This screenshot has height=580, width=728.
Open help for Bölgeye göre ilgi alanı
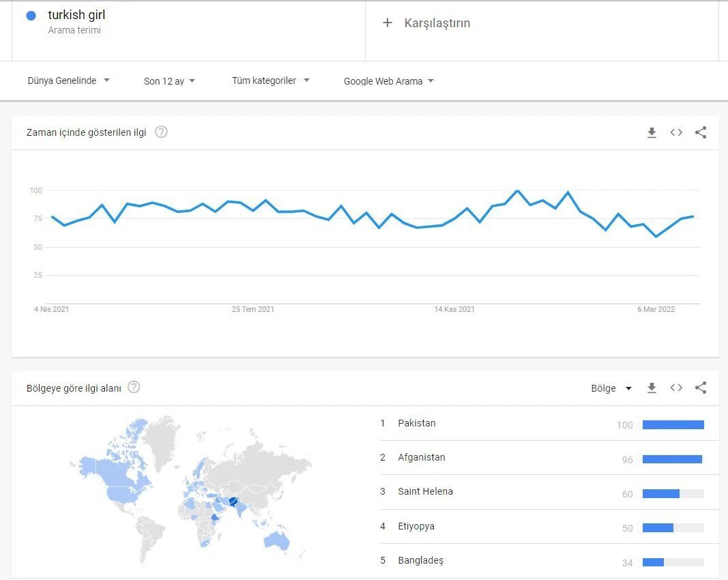pyautogui.click(x=134, y=388)
